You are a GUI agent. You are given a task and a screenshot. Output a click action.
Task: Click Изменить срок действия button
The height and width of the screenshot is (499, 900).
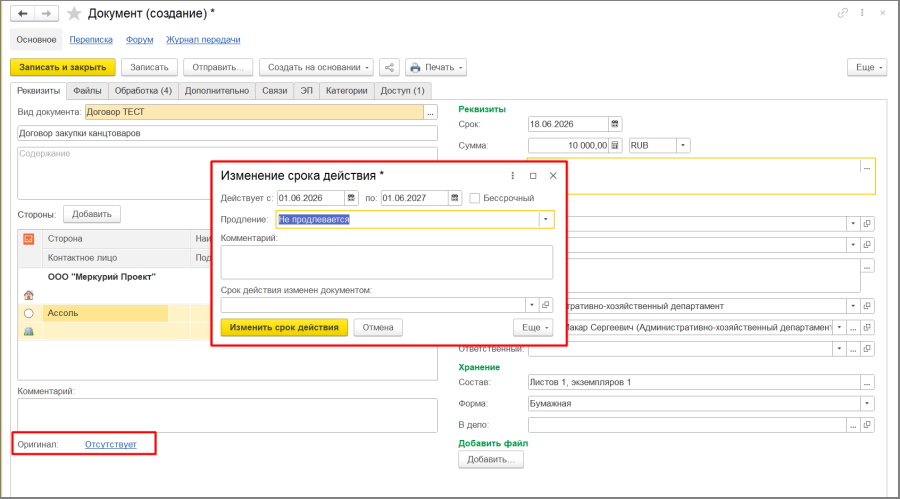pos(284,327)
